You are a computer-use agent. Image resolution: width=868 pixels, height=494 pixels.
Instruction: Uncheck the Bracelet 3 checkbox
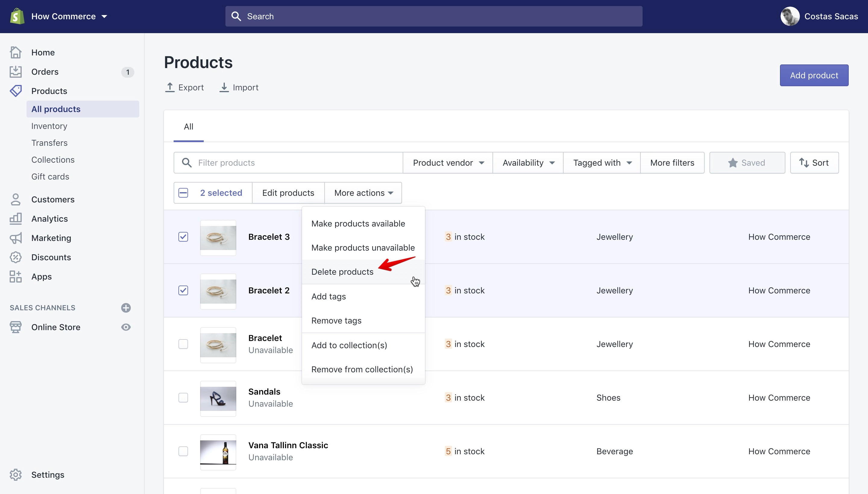(183, 237)
